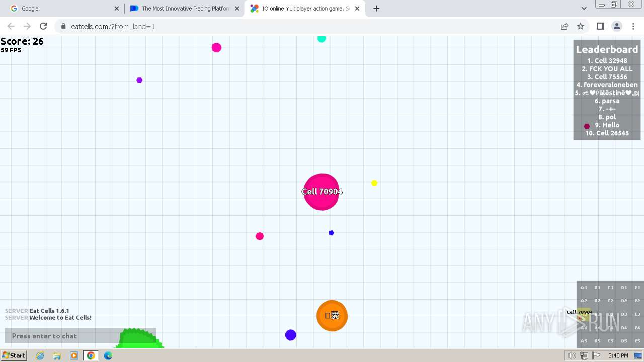Click the '59 FPS' counter
Viewport: 644px width, 362px height.
(11, 50)
